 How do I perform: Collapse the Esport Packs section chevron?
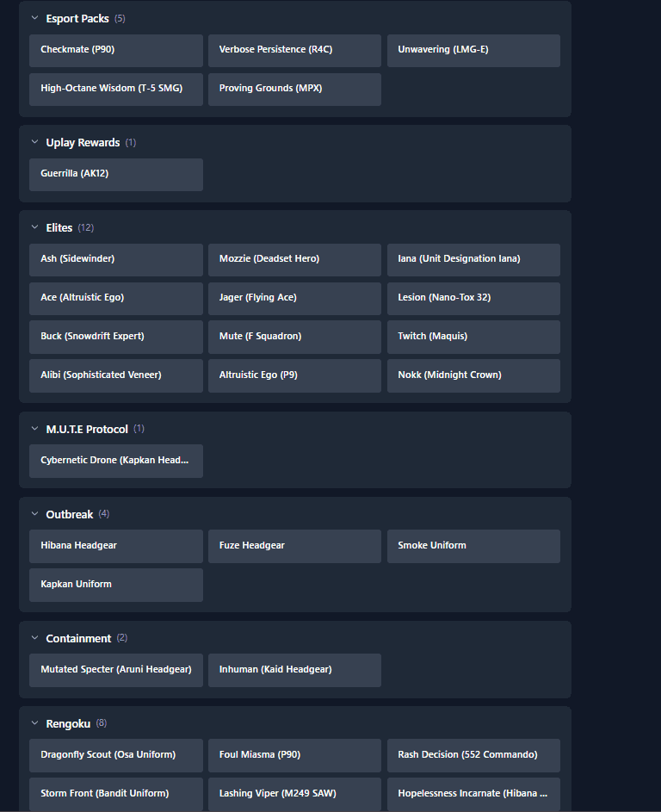pyautogui.click(x=35, y=18)
